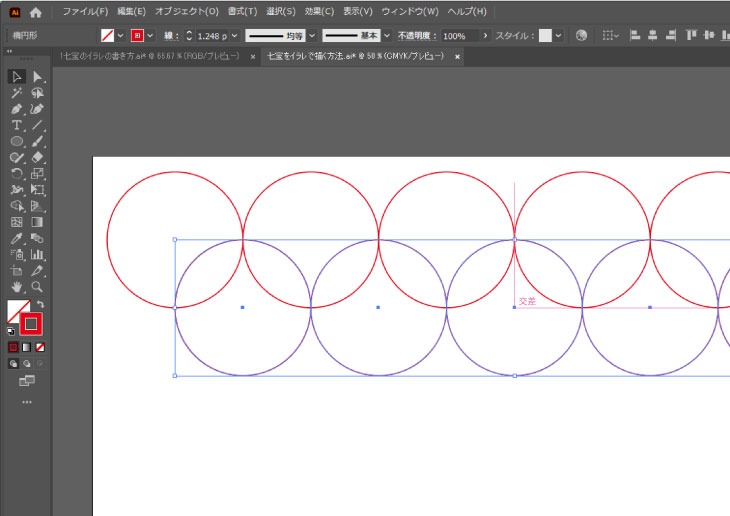Activate the Zoom magnifier tool
730x516 pixels.
click(x=37, y=286)
